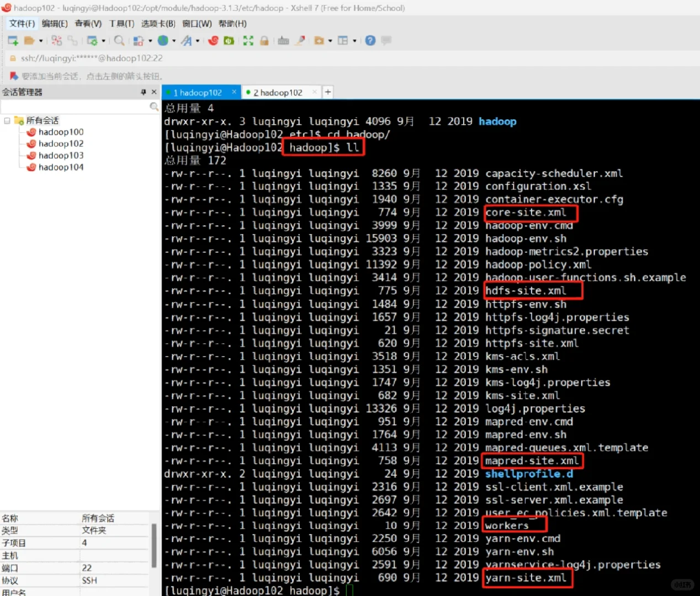Image resolution: width=700 pixels, height=596 pixels.
Task: Click the lock icon on the toolbar
Action: 264,40
